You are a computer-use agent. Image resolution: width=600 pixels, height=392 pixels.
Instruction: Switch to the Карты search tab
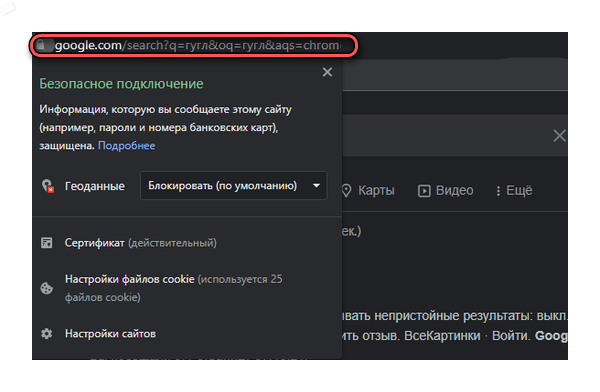tap(368, 190)
